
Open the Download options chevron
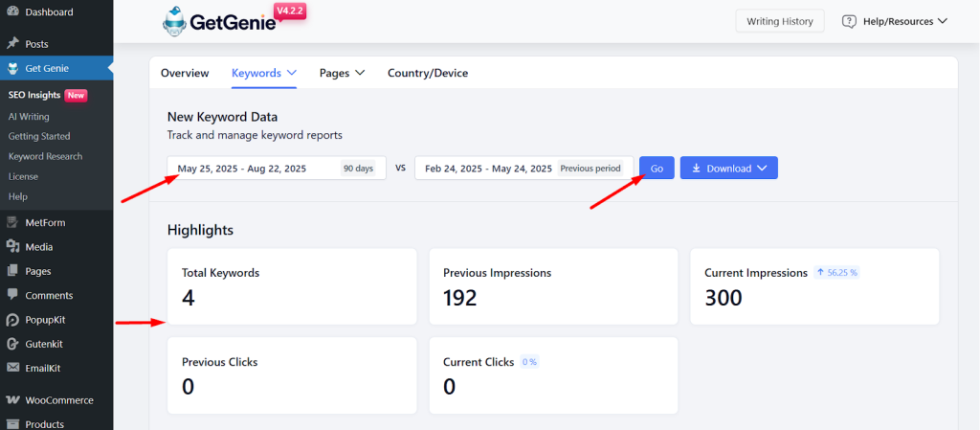(x=761, y=169)
